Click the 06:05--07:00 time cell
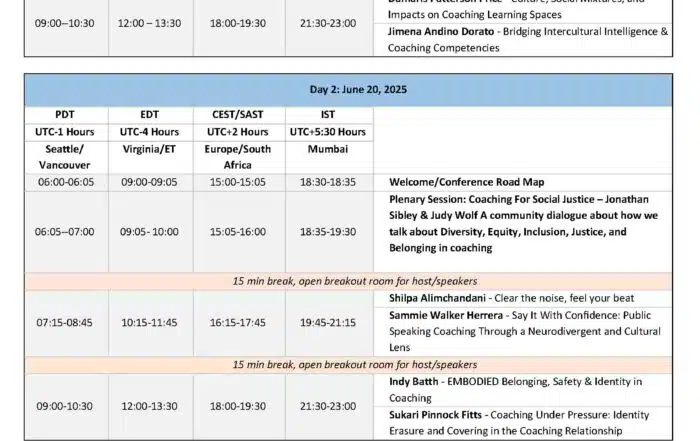 (x=66, y=232)
